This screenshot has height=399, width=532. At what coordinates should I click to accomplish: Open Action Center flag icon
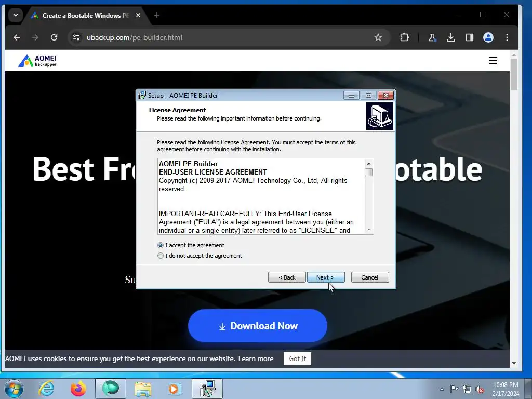[454, 389]
